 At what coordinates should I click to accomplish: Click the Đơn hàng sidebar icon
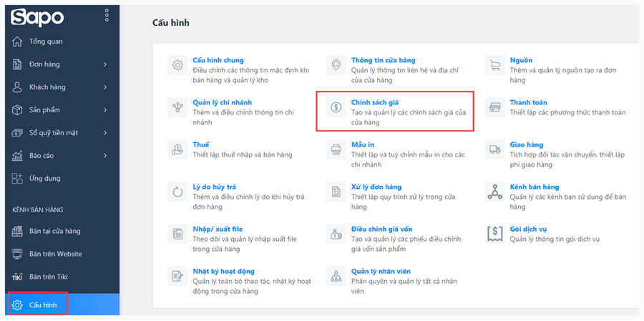pyautogui.click(x=17, y=64)
